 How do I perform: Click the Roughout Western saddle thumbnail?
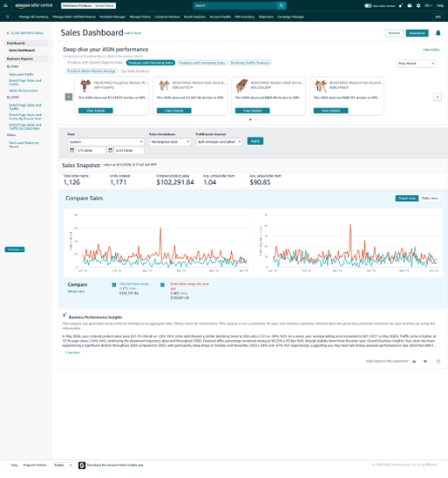coord(85,85)
